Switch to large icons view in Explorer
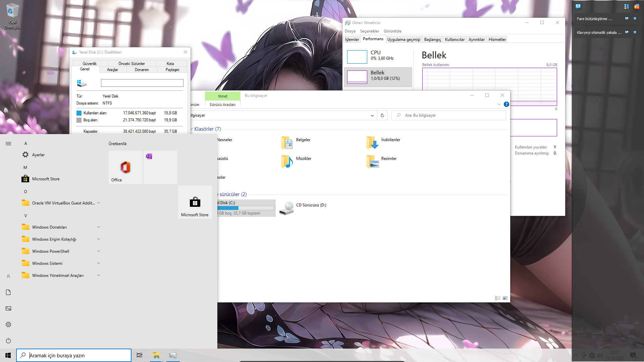 (x=505, y=298)
